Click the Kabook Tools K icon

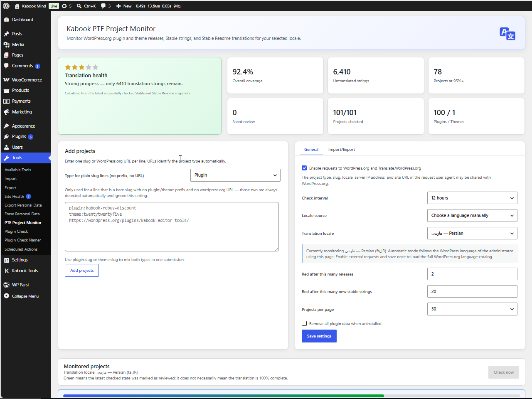click(x=6, y=271)
